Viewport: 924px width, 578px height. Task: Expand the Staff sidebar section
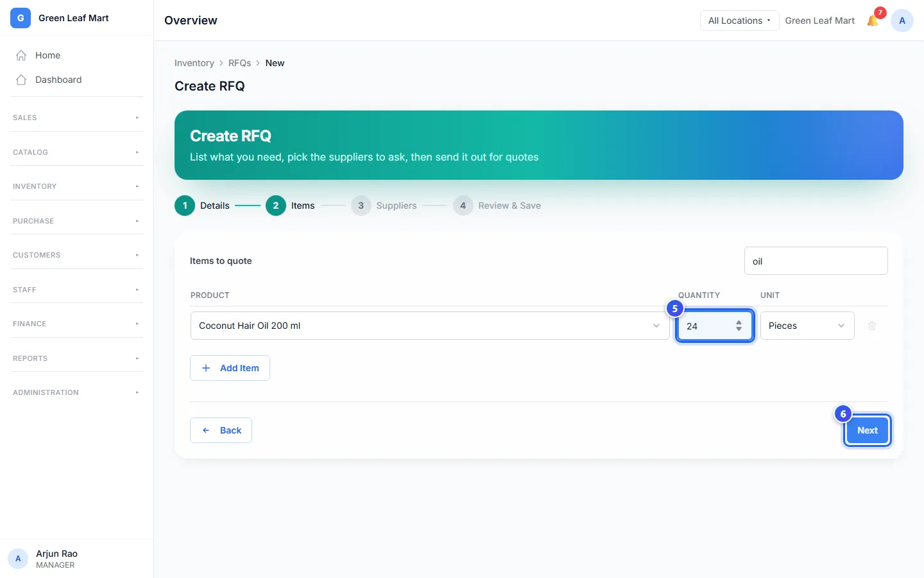[76, 290]
